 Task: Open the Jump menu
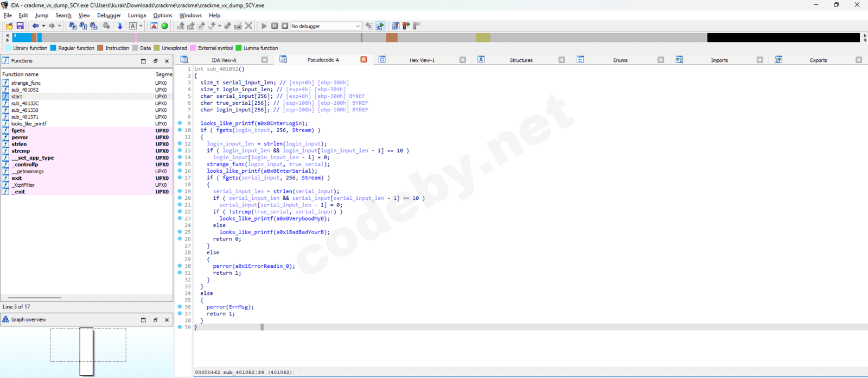42,15
